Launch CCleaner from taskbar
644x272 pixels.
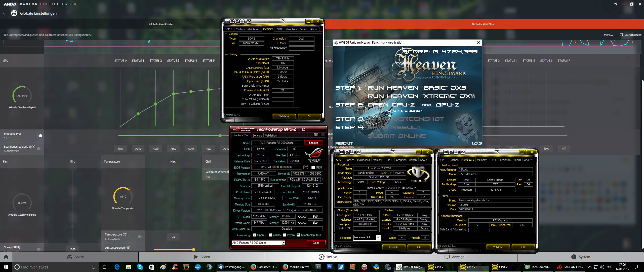175,267
